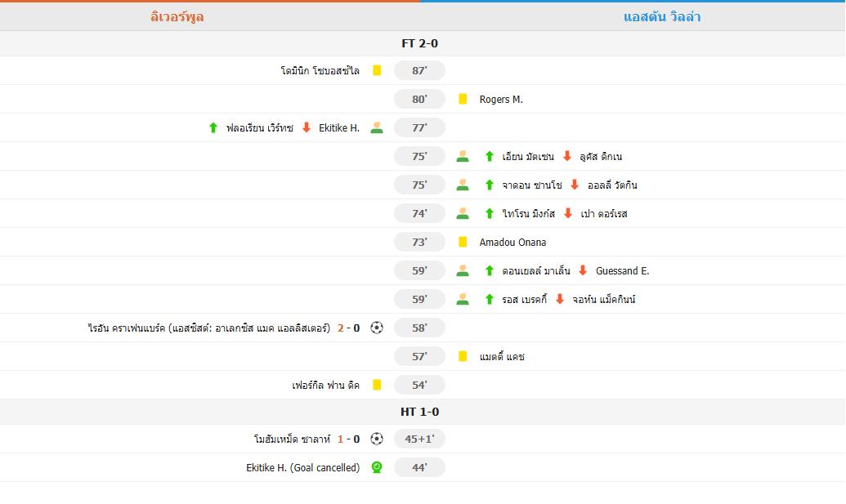The width and height of the screenshot is (846, 504).
Task: Click the yellow card icon at 87'
Action: tap(377, 70)
